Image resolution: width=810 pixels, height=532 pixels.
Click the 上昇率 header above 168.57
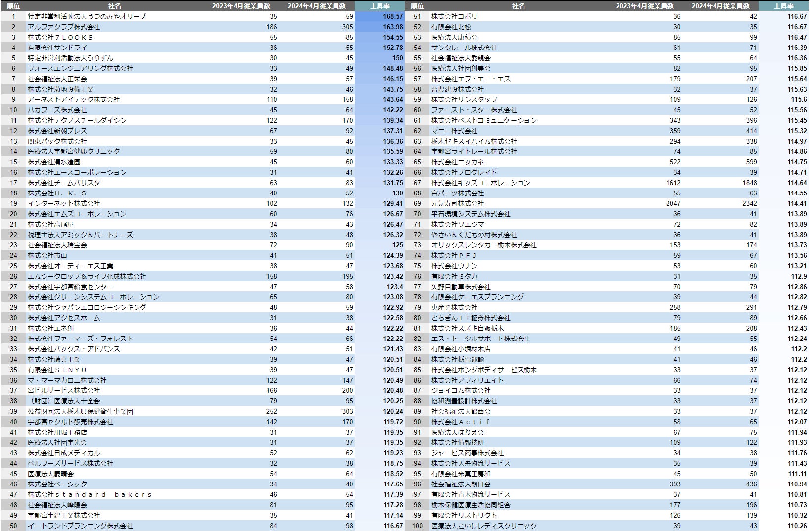click(x=380, y=6)
